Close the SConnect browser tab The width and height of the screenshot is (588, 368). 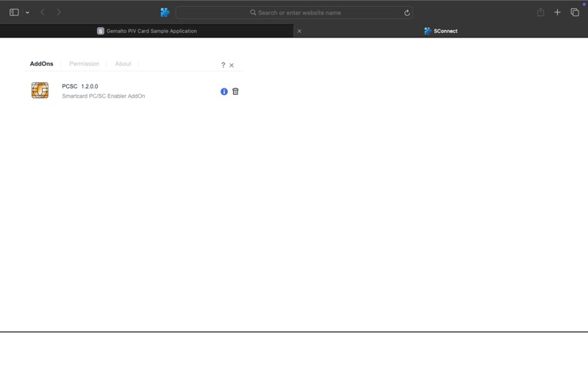pos(299,31)
